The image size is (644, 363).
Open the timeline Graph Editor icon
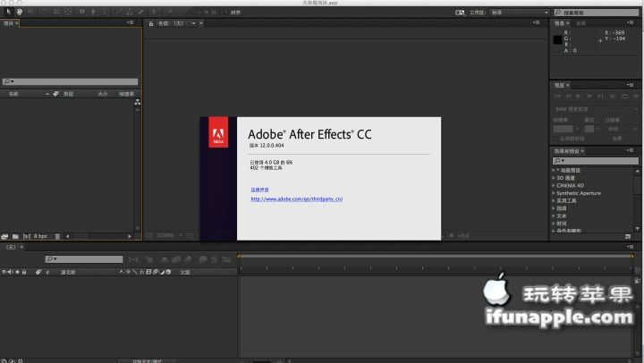[226, 259]
